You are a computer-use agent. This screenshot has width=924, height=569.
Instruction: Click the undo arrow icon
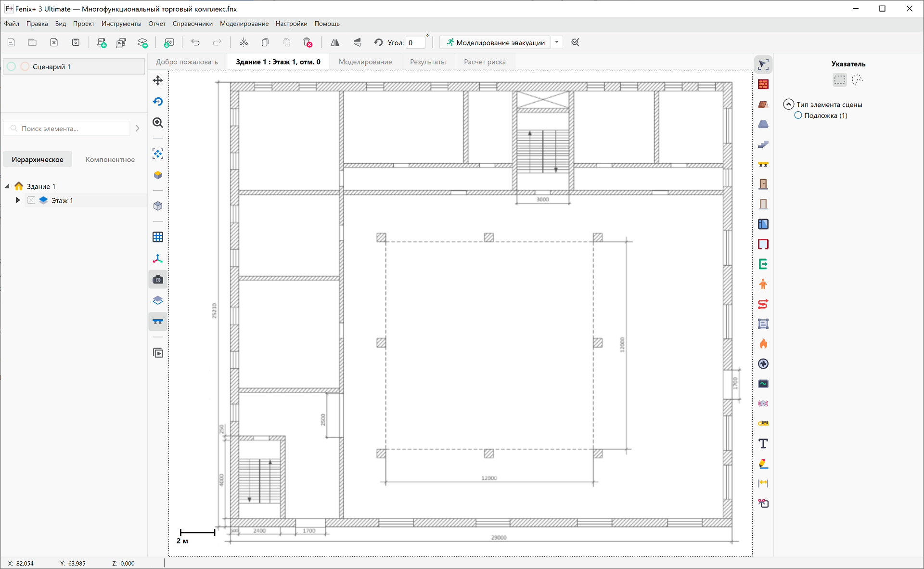pyautogui.click(x=195, y=42)
